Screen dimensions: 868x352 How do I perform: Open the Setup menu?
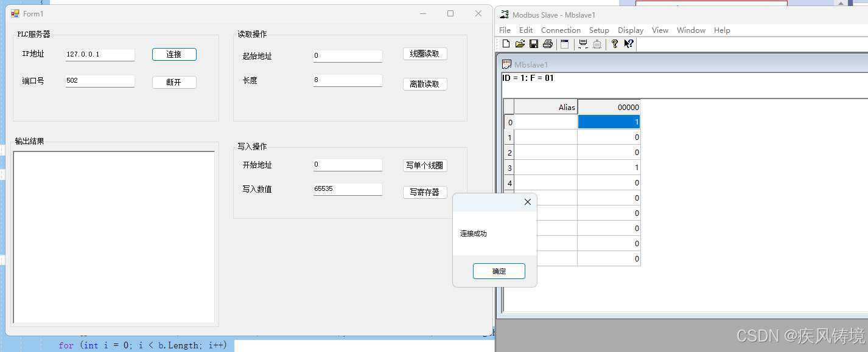(x=599, y=30)
